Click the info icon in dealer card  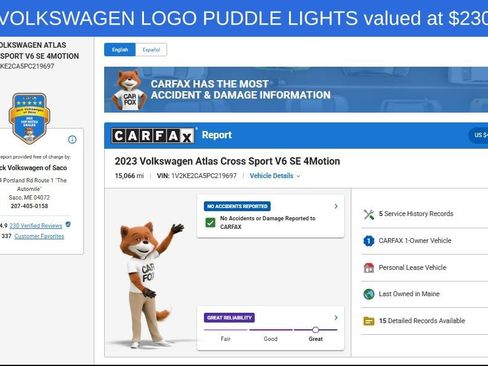(72, 139)
